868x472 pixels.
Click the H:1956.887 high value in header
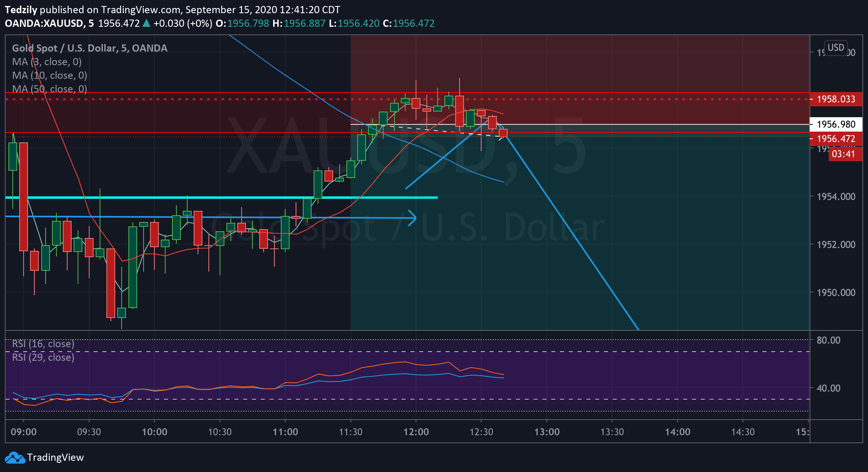pyautogui.click(x=299, y=24)
